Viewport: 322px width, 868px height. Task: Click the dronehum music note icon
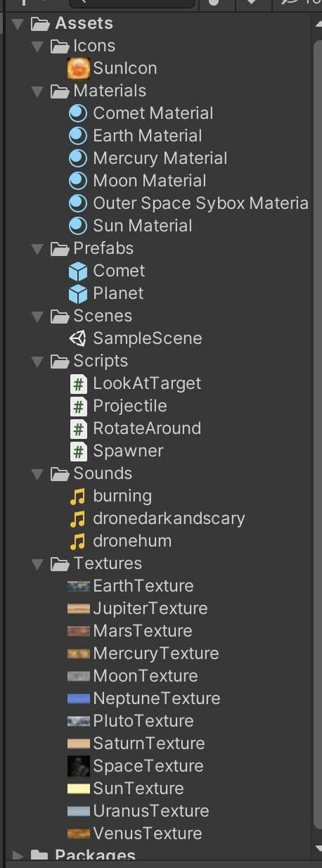[78, 541]
